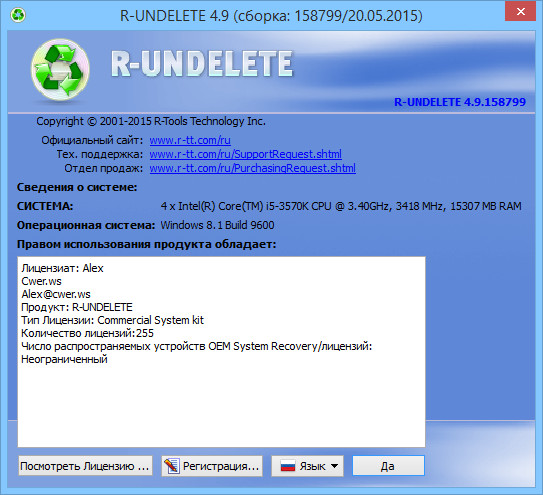
Task: Click the large R-UNDELETE recycle logo
Action: point(60,70)
